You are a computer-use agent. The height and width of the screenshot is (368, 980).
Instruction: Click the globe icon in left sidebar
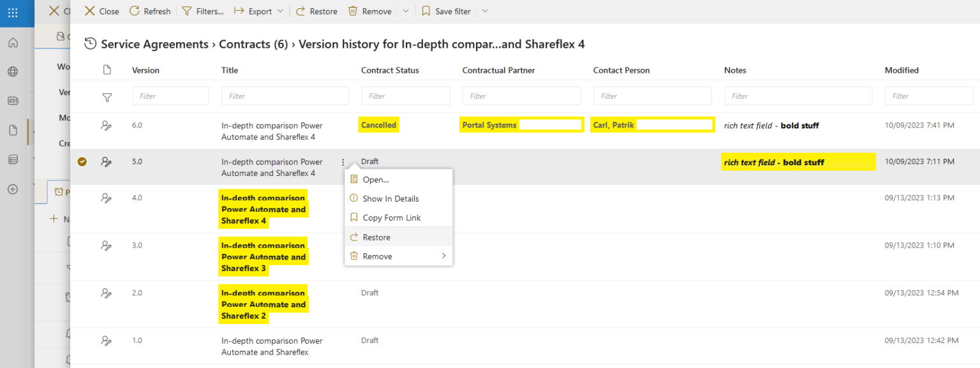click(x=13, y=71)
